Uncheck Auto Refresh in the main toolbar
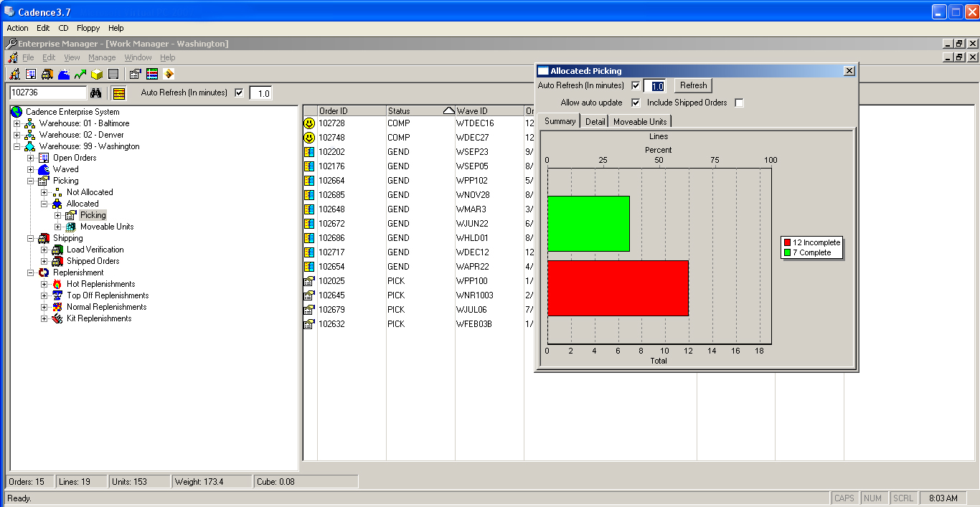This screenshot has height=507, width=980. pos(239,92)
